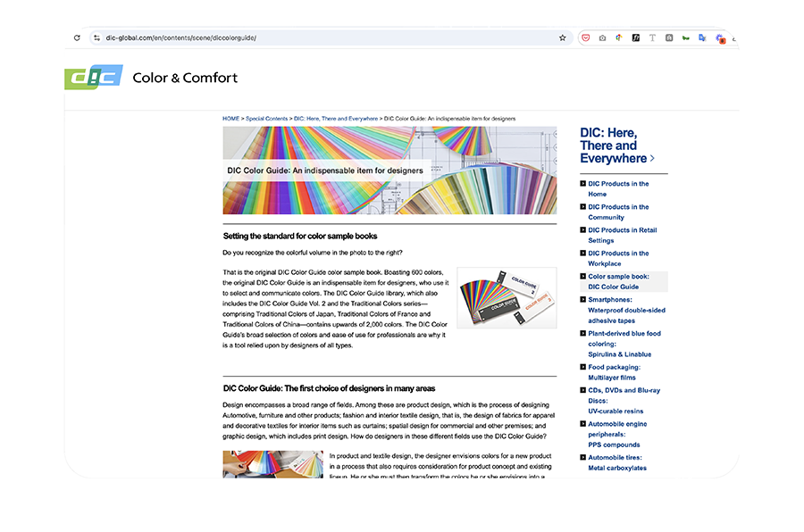
Task: Expand 'DIC: Here, There and Everywhere' sidebar heading
Action: 616,145
